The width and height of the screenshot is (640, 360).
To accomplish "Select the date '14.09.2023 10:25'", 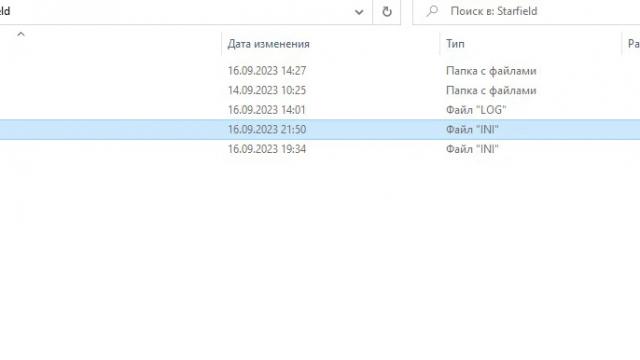I will pyautogui.click(x=267, y=90).
